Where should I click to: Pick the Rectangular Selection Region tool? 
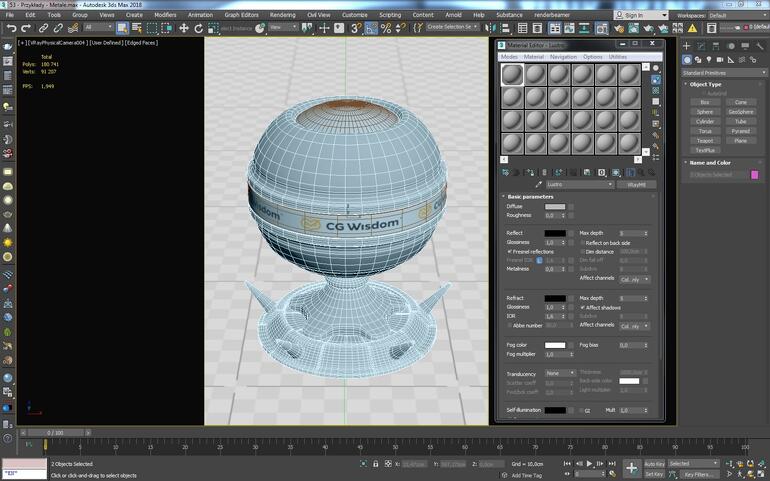click(152, 28)
